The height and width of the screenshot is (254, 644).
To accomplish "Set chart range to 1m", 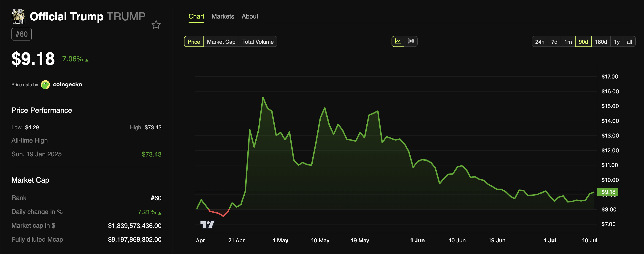I will pos(568,42).
